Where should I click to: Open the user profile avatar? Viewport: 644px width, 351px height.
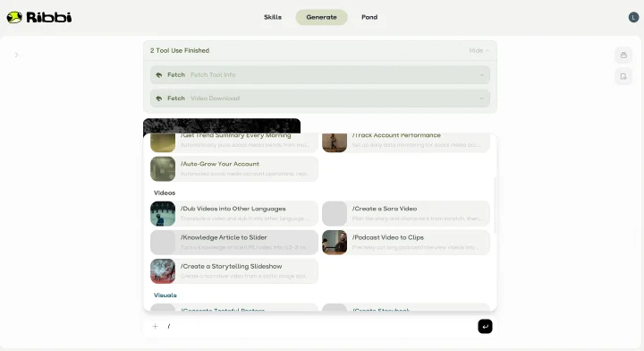[x=633, y=17]
